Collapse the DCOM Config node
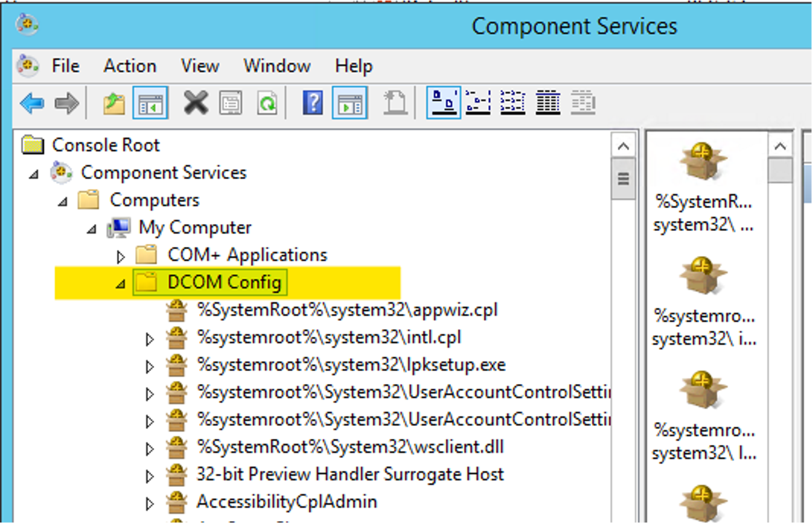The height and width of the screenshot is (523, 812). (120, 284)
